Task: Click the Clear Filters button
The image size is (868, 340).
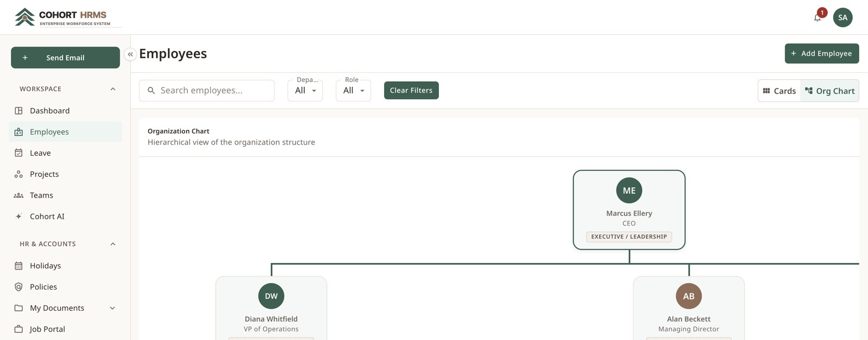Action: pos(411,91)
